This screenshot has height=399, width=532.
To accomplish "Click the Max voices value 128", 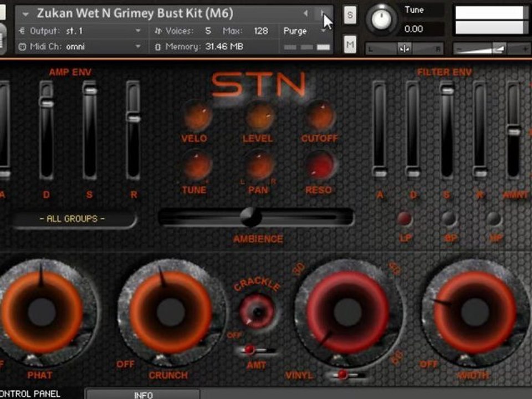I will click(x=261, y=31).
